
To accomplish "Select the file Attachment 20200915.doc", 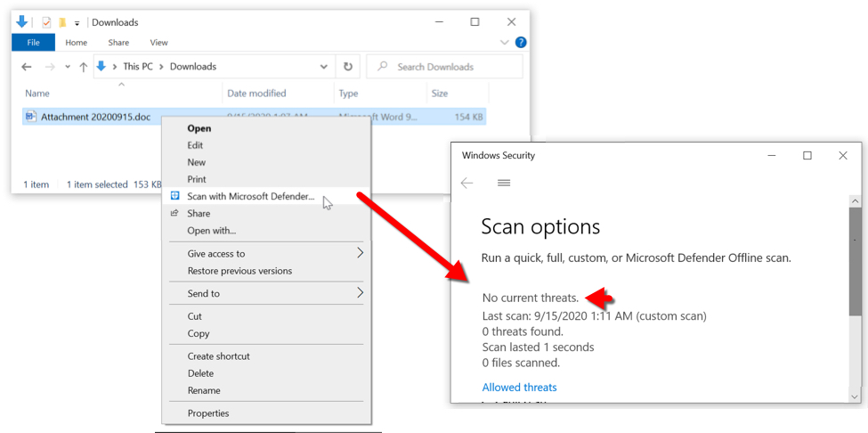I will click(96, 117).
